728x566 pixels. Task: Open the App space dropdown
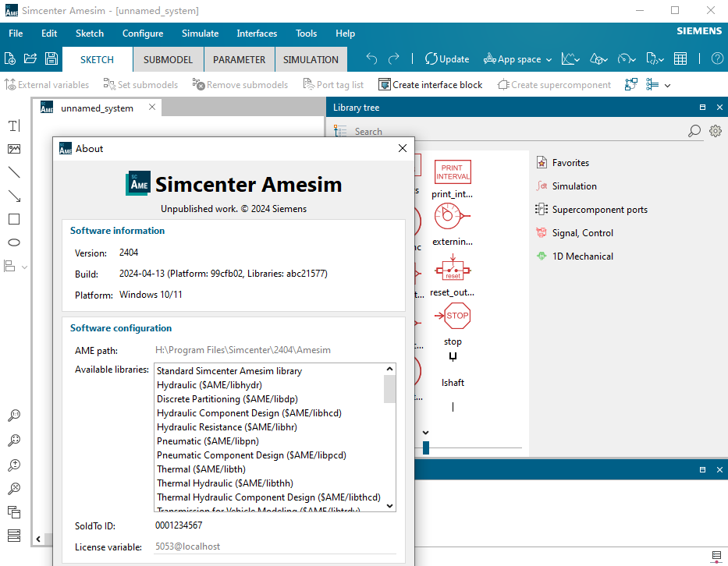coord(518,58)
